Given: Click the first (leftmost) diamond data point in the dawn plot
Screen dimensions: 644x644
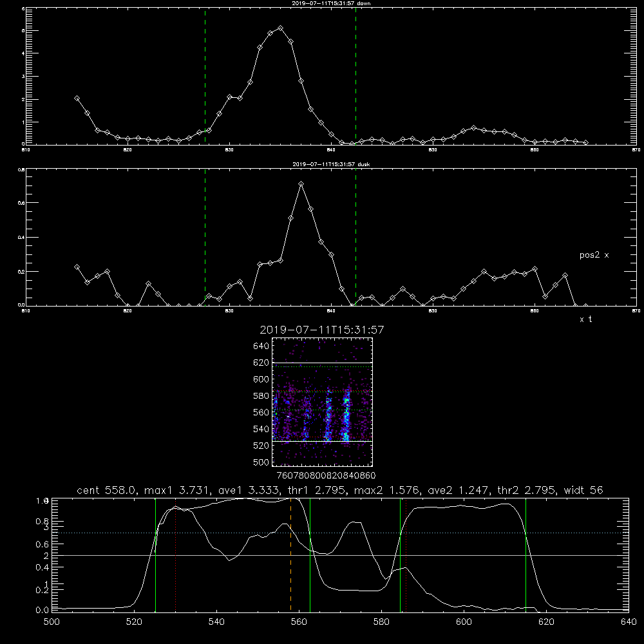Looking at the screenshot, I should pos(77,98).
